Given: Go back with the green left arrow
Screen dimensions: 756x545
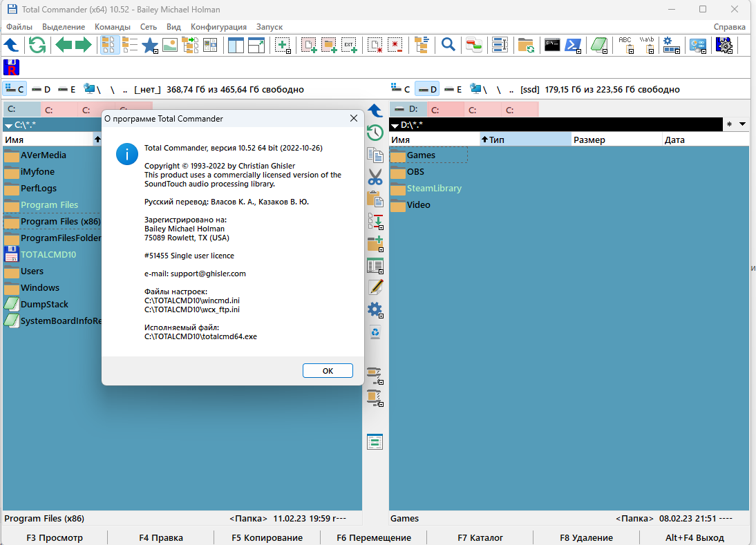Looking at the screenshot, I should 64,46.
